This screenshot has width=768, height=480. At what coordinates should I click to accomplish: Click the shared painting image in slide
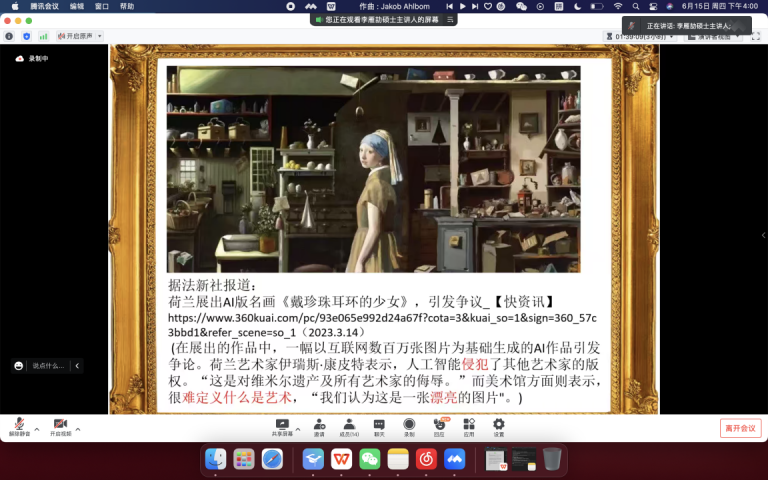click(374, 169)
